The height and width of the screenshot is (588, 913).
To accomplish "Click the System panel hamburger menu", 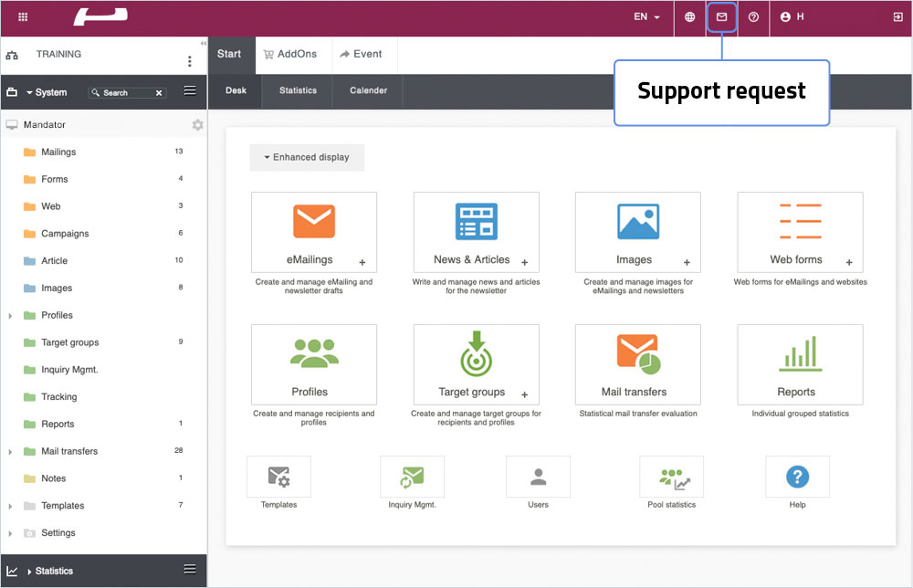I will 190,90.
